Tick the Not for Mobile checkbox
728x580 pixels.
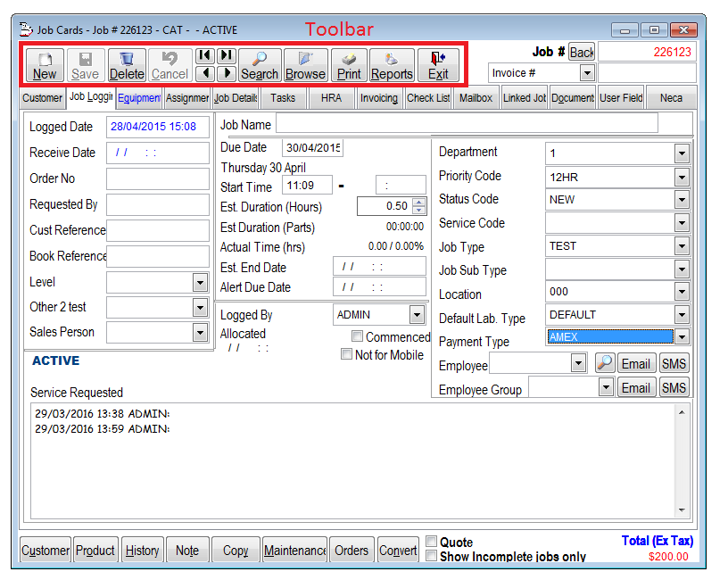[x=347, y=354]
